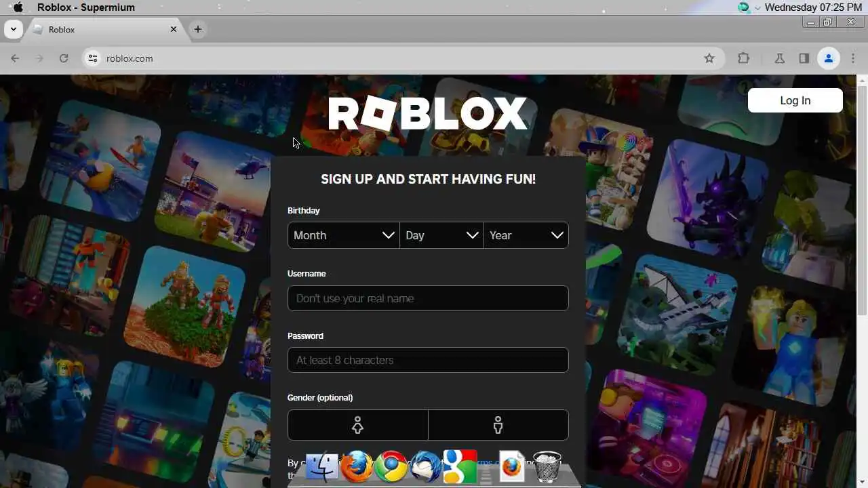Minimize the Supermium browser window
Image resolution: width=868 pixels, height=488 pixels.
coord(811,22)
